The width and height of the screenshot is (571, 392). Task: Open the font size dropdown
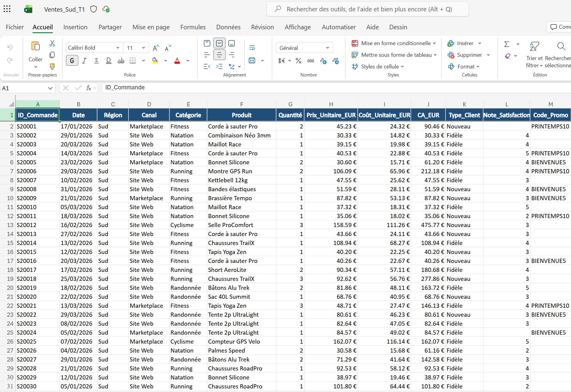(144, 48)
